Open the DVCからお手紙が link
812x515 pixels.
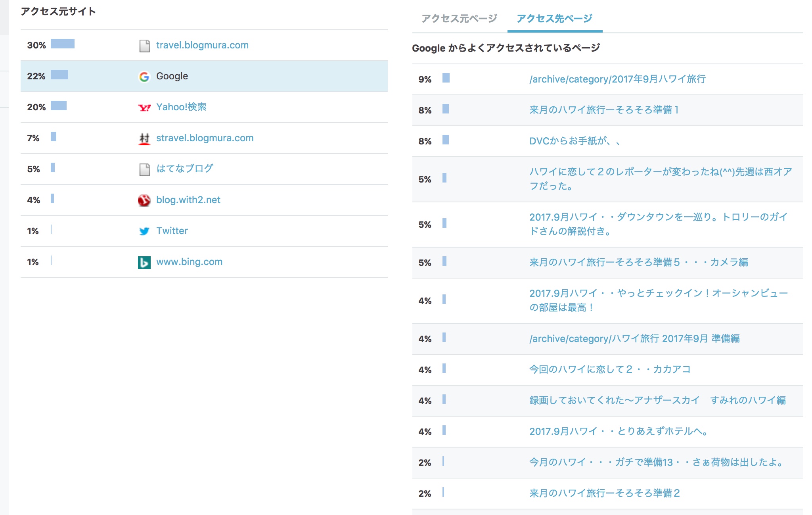click(x=575, y=141)
